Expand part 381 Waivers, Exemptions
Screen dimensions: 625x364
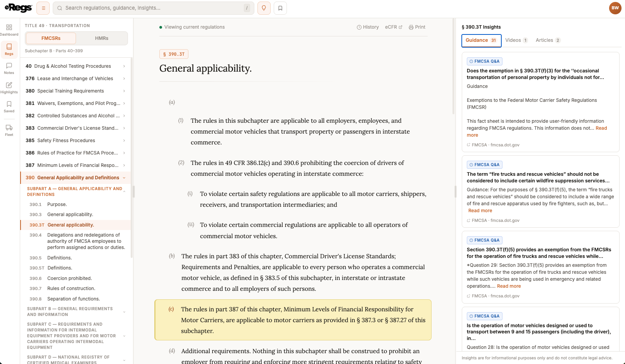[x=76, y=103]
